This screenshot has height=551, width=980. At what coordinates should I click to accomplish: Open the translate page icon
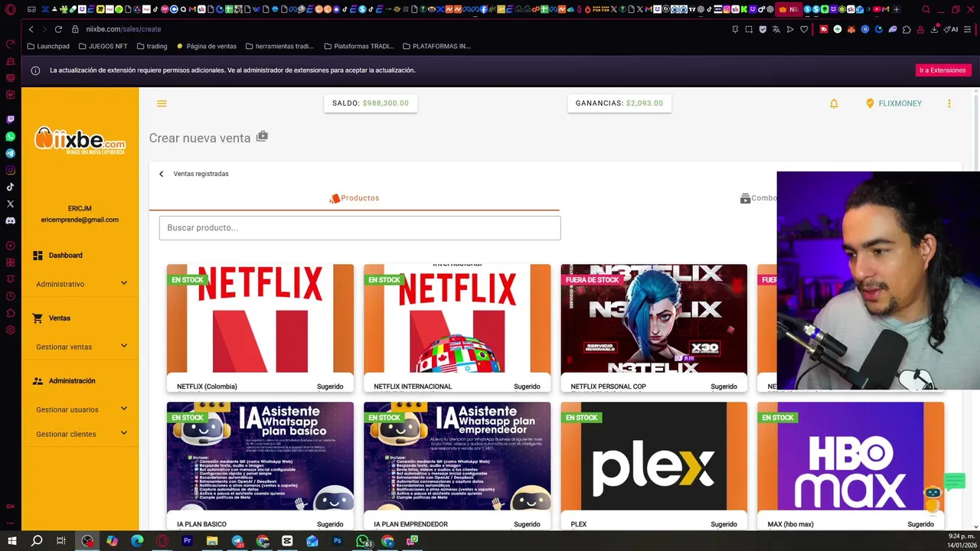click(776, 29)
